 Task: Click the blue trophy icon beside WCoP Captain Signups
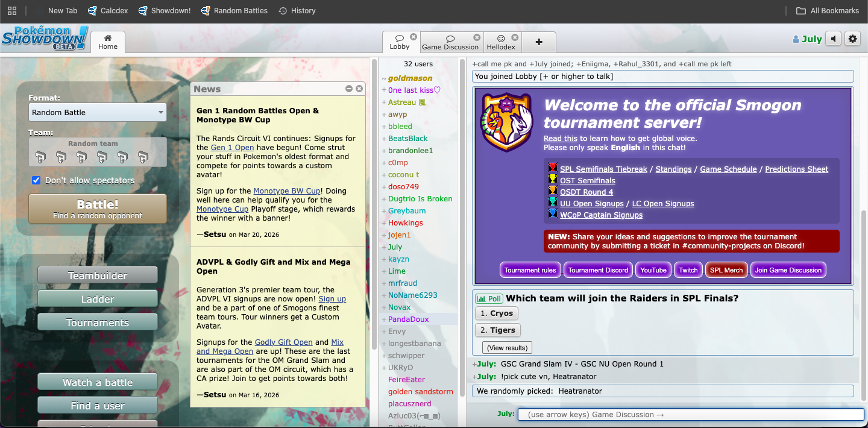pyautogui.click(x=552, y=213)
